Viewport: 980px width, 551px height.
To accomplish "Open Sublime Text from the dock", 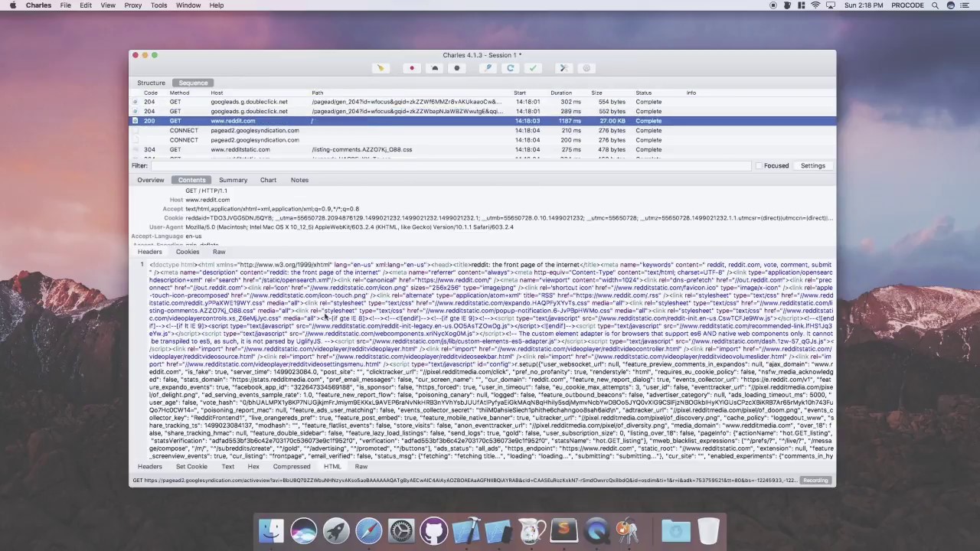I will pyautogui.click(x=563, y=530).
